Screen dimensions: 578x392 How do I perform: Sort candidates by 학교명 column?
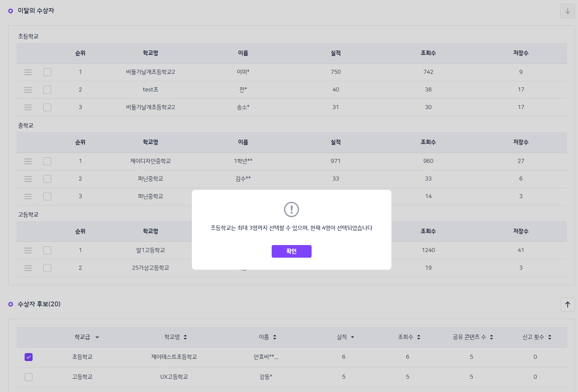pyautogui.click(x=185, y=337)
